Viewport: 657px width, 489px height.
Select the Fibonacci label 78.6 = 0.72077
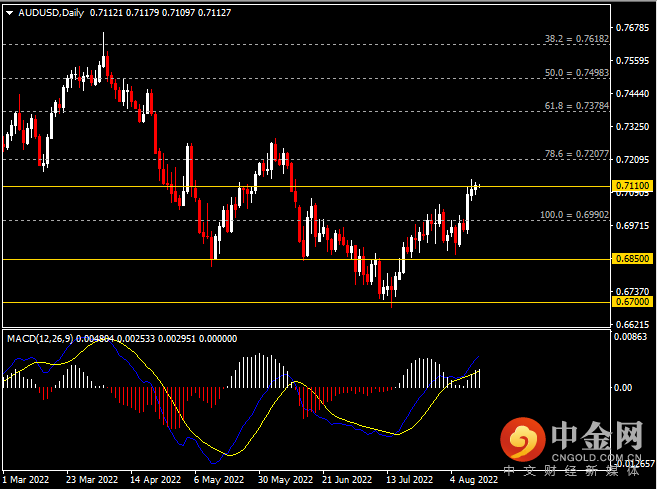pos(577,154)
